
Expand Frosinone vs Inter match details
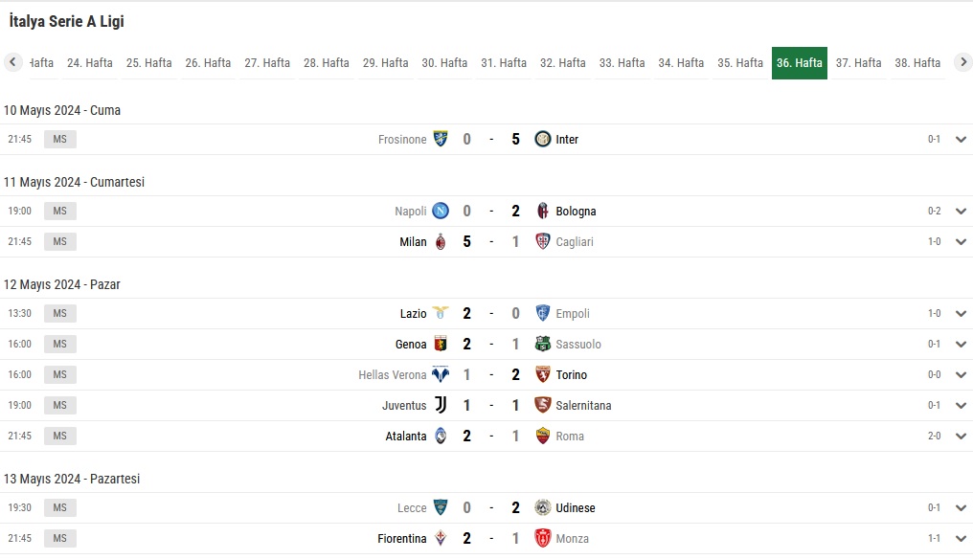(961, 140)
